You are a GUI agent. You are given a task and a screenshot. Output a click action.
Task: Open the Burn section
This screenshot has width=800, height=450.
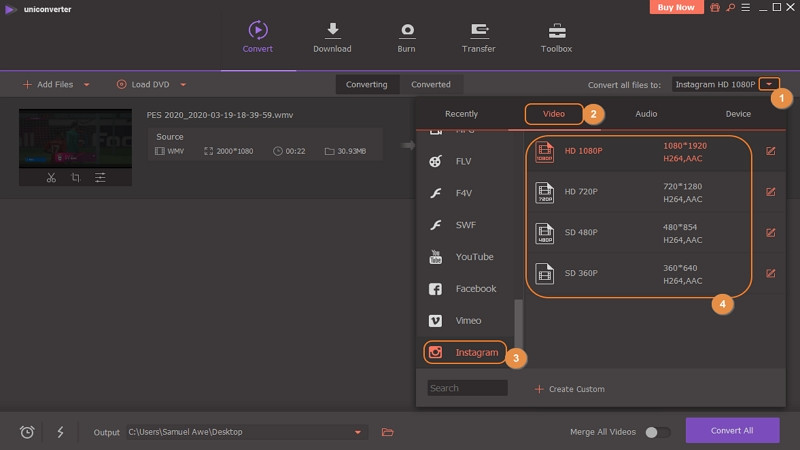[406, 37]
